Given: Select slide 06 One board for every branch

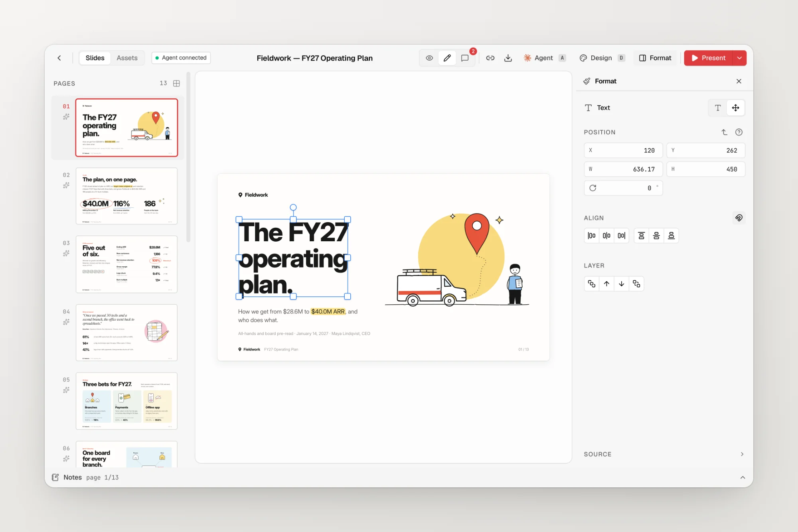Looking at the screenshot, I should (x=126, y=454).
